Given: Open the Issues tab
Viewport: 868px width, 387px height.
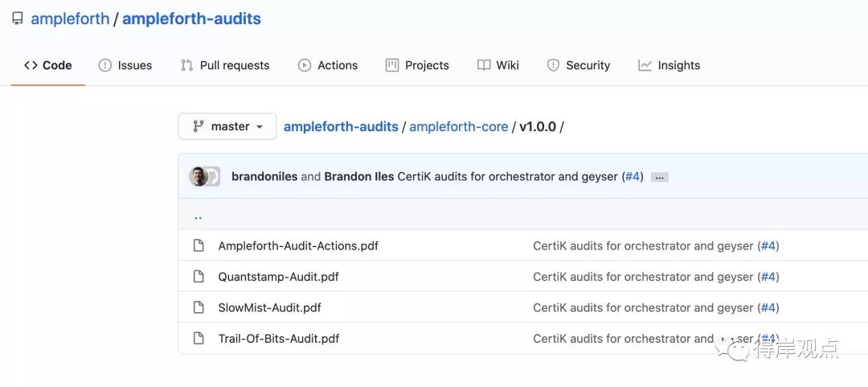Looking at the screenshot, I should (125, 65).
